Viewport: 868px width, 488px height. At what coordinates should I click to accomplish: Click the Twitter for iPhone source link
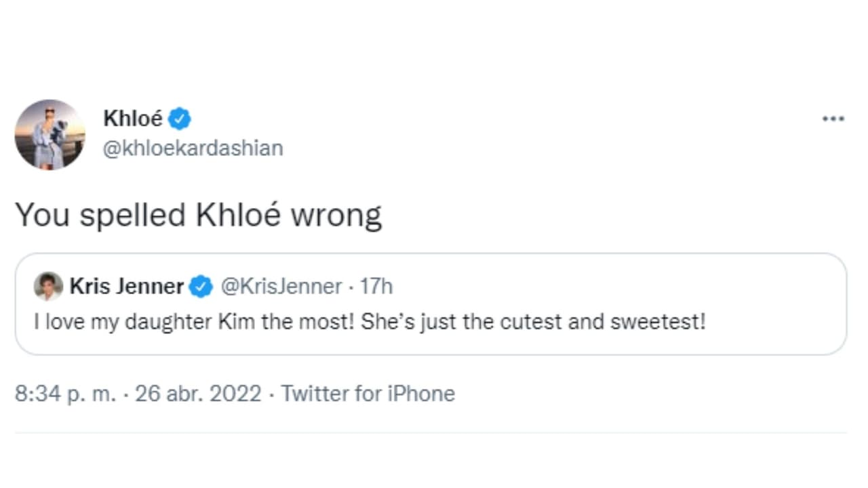369,393
